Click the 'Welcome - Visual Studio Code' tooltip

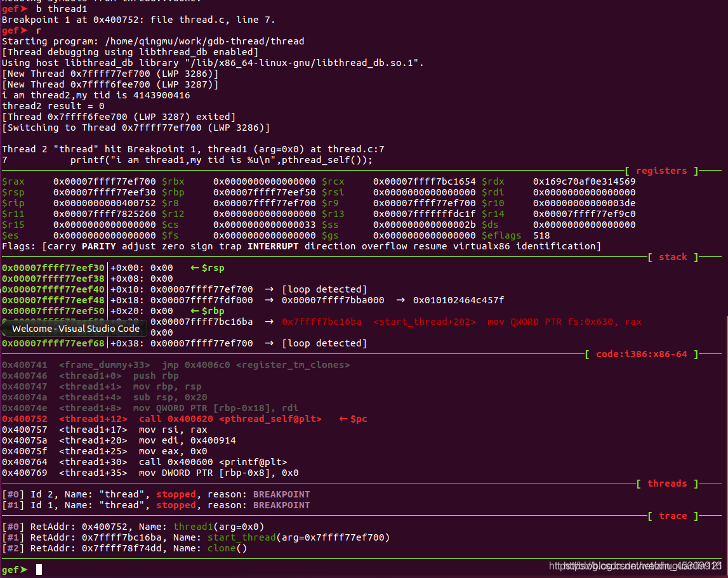tap(74, 329)
